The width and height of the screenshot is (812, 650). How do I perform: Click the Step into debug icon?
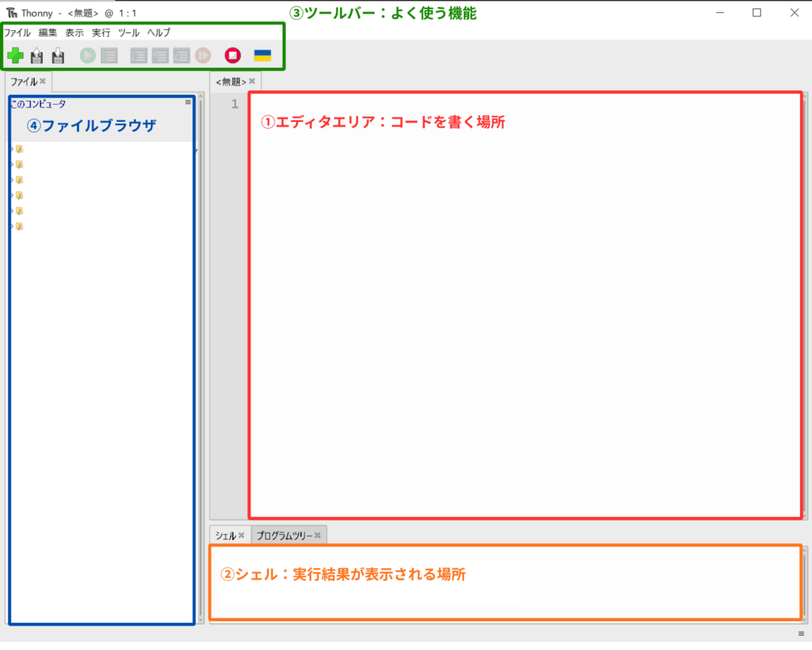point(160,56)
